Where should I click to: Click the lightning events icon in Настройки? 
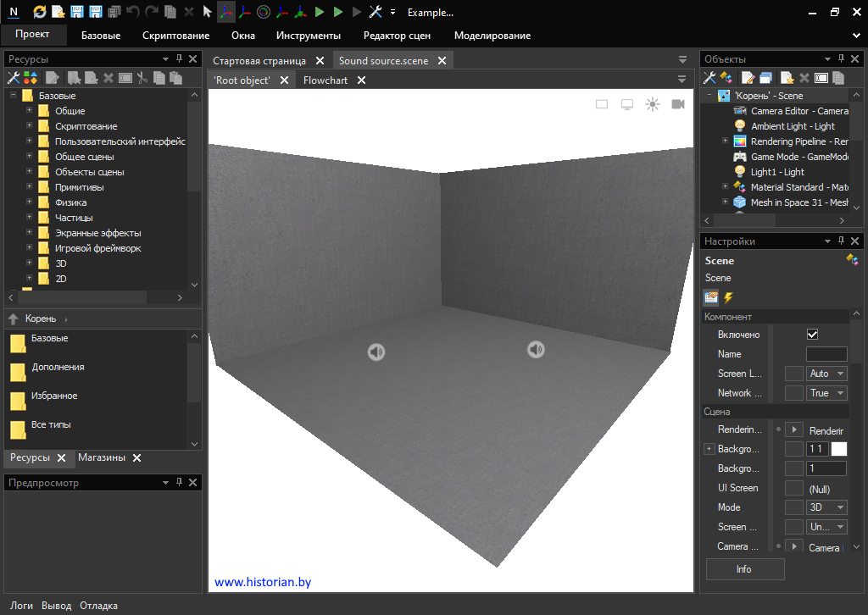[x=728, y=297]
